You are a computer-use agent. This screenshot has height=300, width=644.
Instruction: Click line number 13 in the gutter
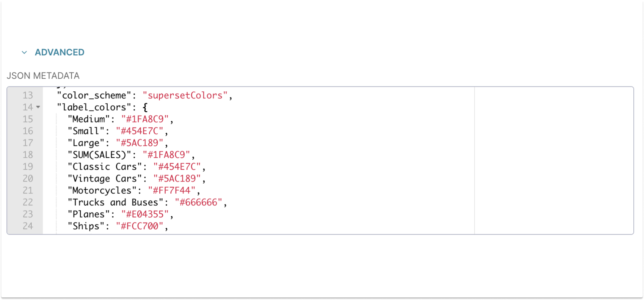click(28, 95)
